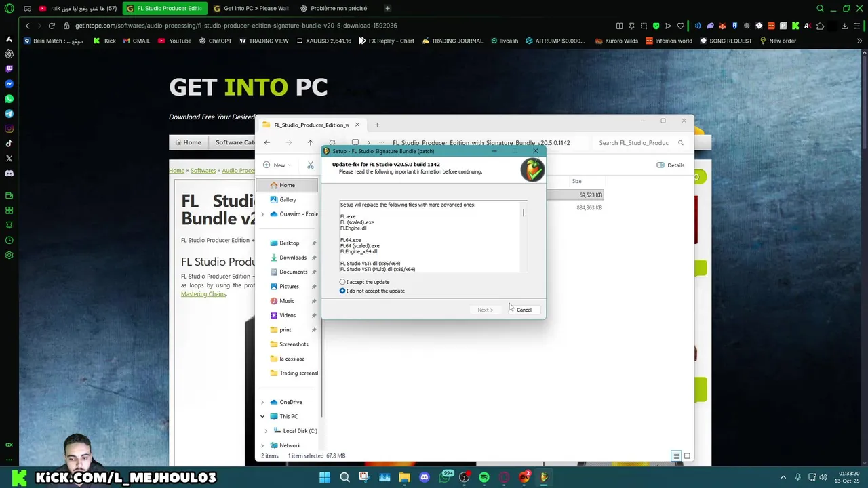
Task: Click the heart bookmark icon in address bar
Action: click(680, 26)
